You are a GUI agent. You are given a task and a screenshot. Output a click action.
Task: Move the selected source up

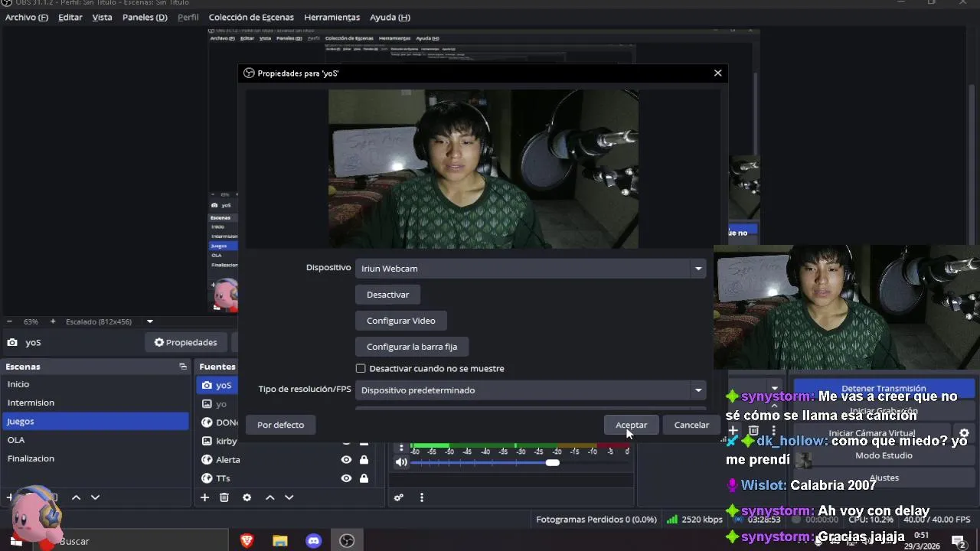pos(269,497)
